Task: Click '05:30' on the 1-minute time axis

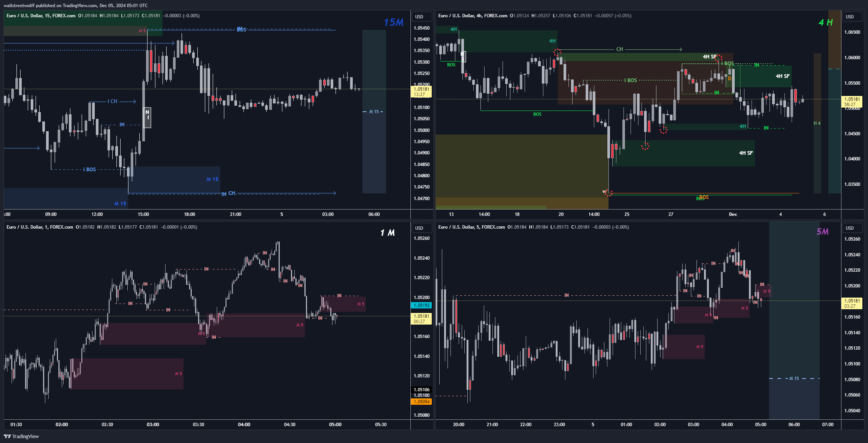Action: coord(381,425)
